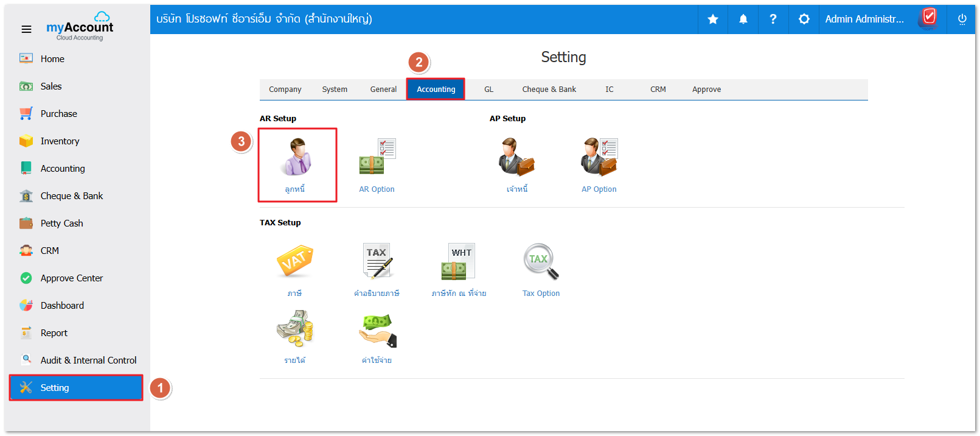Open the เจ้าหนี้ AP setup icon
The image size is (980, 436).
pyautogui.click(x=516, y=158)
